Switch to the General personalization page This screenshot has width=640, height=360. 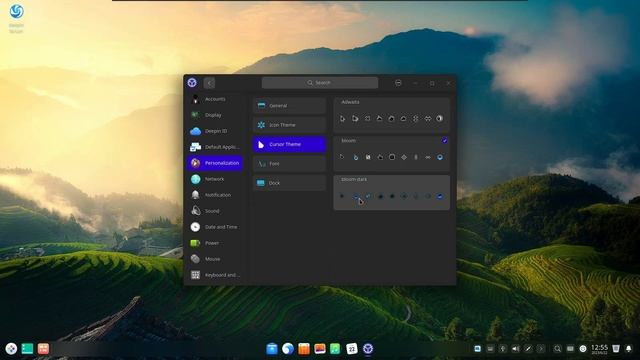coord(289,105)
